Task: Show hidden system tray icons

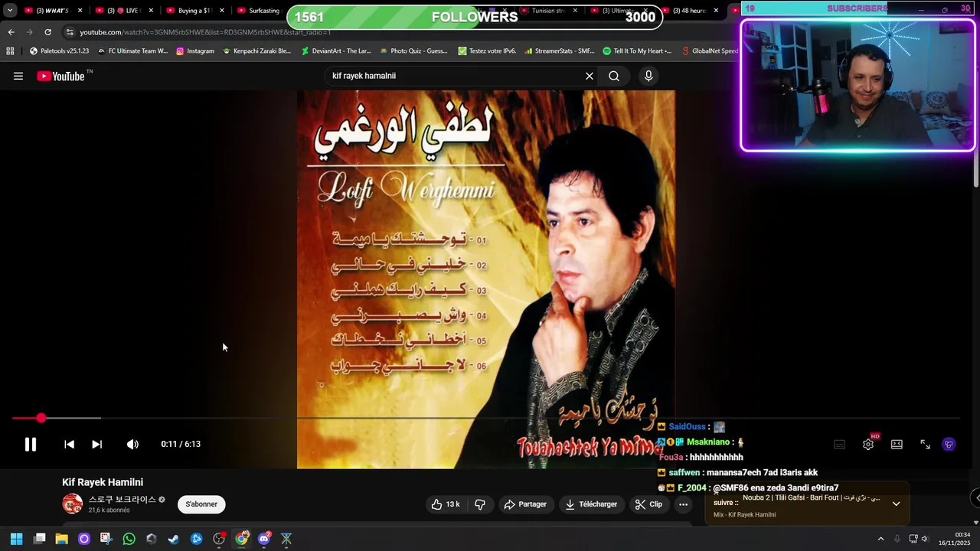Action: (x=880, y=539)
